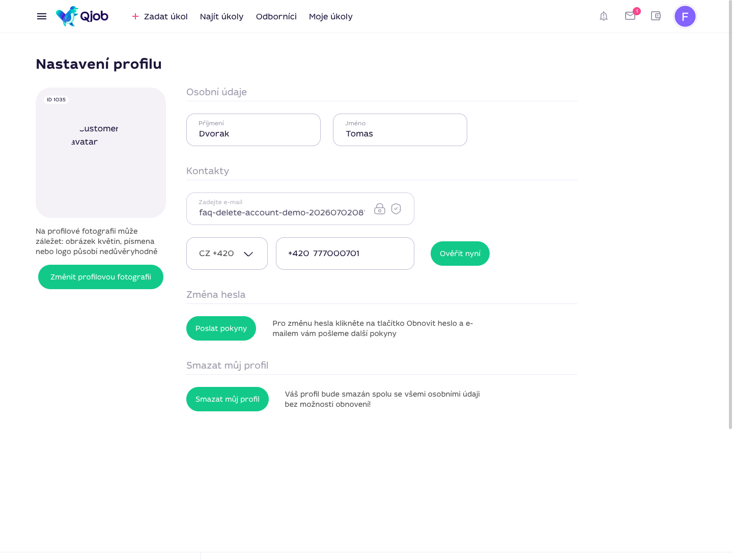Click the Smazat můj profil button
The width and height of the screenshot is (733, 560).
click(228, 399)
